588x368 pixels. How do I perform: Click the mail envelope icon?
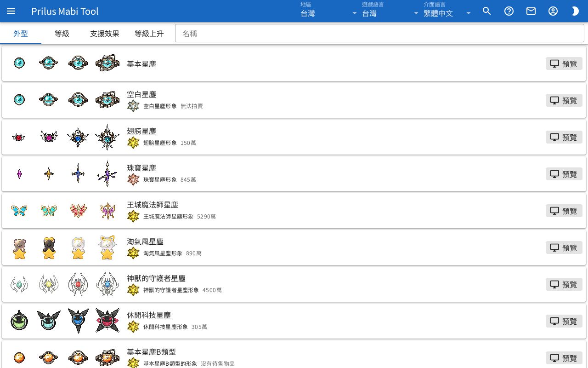point(531,11)
